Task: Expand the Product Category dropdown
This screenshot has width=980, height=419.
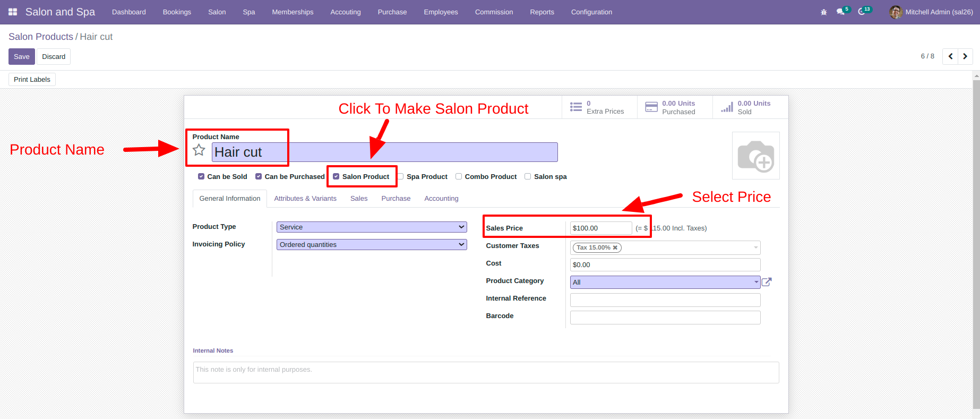Action: [x=665, y=282]
